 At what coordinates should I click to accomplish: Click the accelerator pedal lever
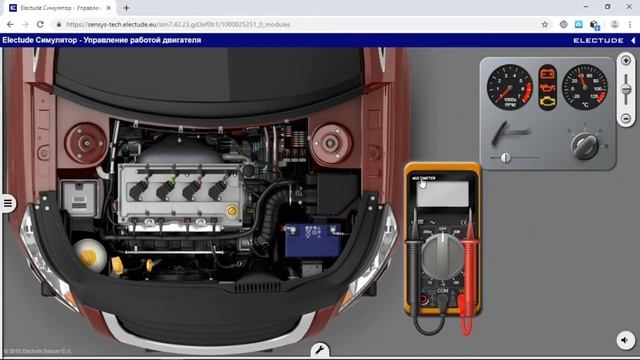click(x=509, y=133)
